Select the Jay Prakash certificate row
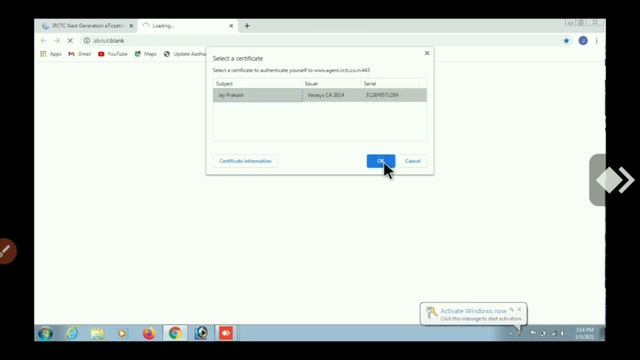 [x=320, y=95]
